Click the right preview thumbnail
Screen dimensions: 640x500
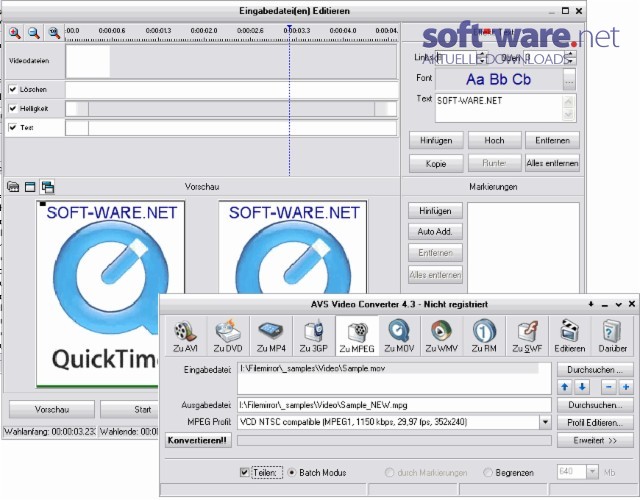coord(293,247)
